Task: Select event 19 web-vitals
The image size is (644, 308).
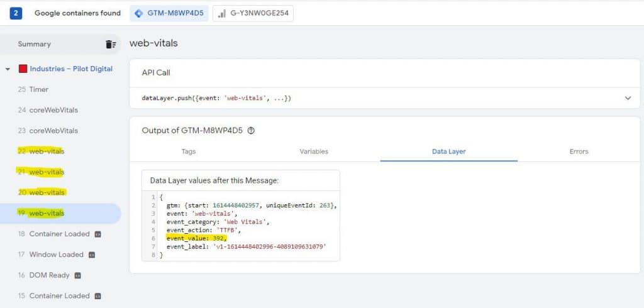Action: (60, 213)
